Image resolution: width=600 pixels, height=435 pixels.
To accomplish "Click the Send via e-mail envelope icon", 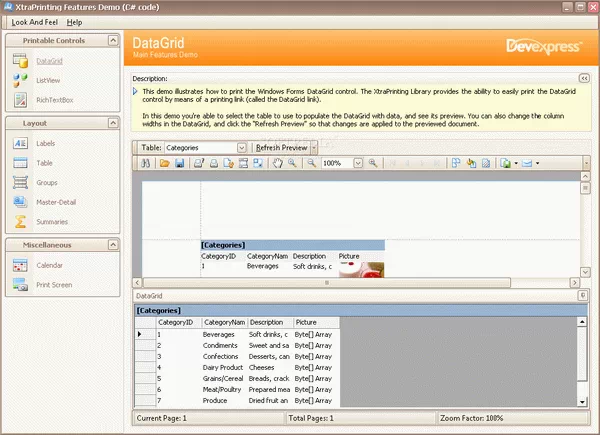I will point(527,163).
